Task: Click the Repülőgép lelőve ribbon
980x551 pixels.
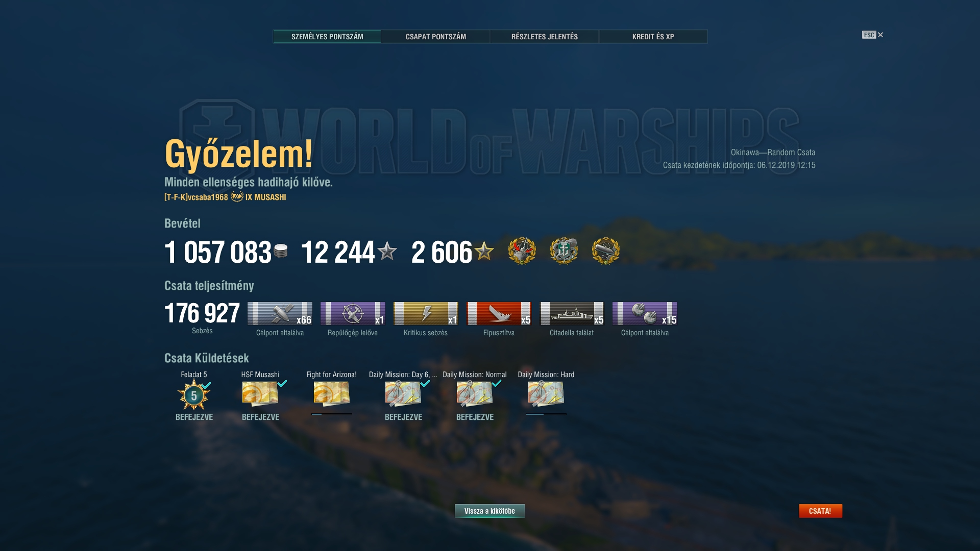Action: 353,313
